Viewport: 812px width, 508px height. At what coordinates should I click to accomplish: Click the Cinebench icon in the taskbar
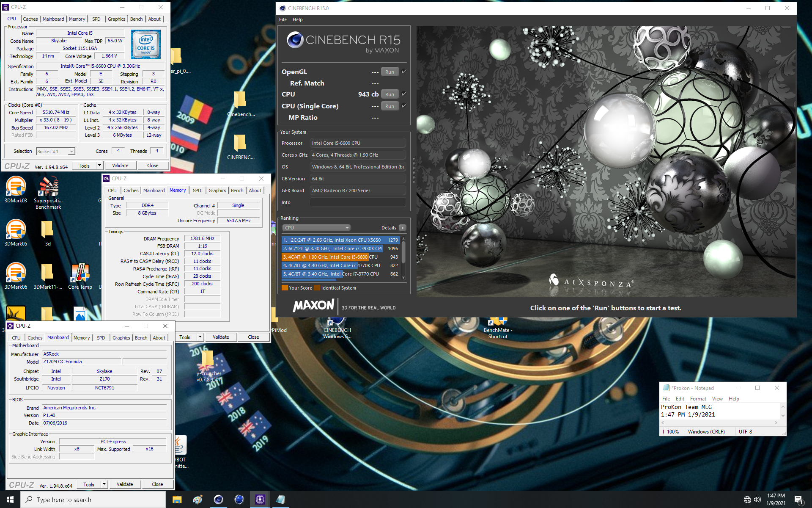[x=218, y=500]
